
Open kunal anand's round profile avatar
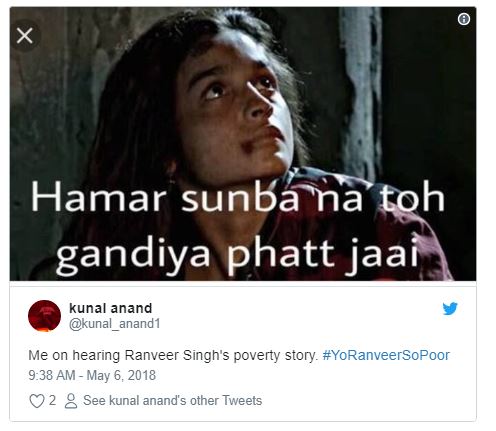[x=44, y=316]
